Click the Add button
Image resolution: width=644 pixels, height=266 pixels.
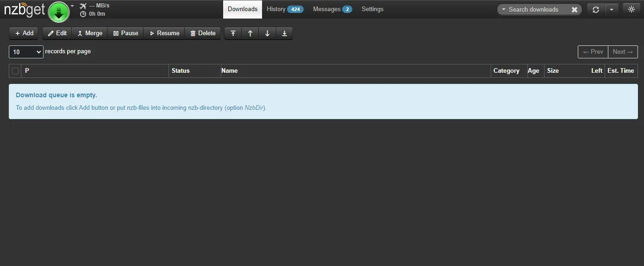tap(24, 33)
